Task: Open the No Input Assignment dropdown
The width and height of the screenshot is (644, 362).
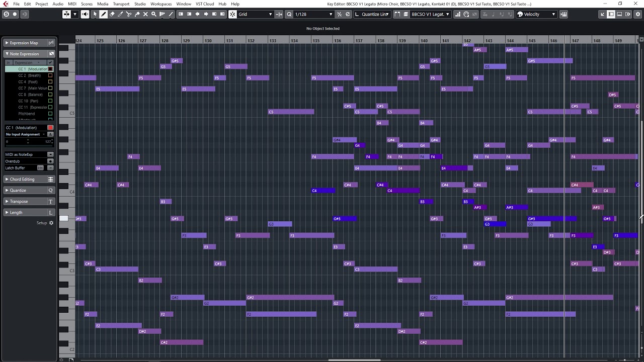Action: [25, 134]
